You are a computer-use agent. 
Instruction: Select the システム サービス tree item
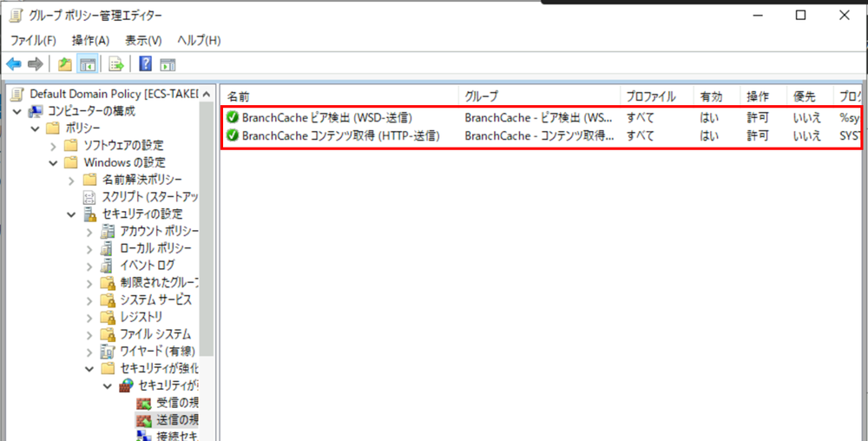click(x=156, y=299)
